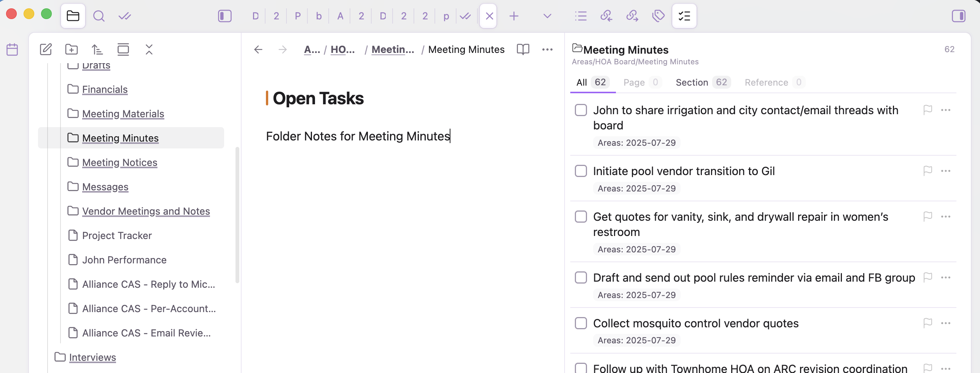Open Areas: 2025-07-29 tag under pool vendor task
This screenshot has width=980, height=373.
click(x=636, y=188)
